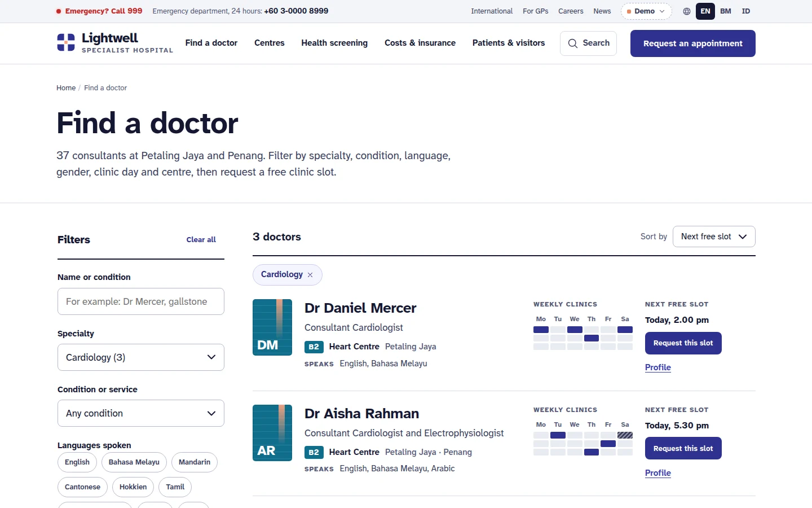This screenshot has width=812, height=508.
Task: Open Dr Aisha Rahman's Profile link
Action: pyautogui.click(x=658, y=473)
